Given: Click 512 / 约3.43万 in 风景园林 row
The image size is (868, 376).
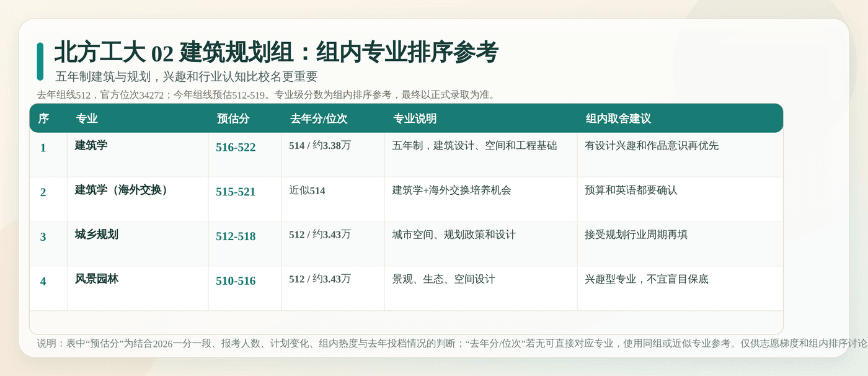Looking at the screenshot, I should pyautogui.click(x=320, y=279).
